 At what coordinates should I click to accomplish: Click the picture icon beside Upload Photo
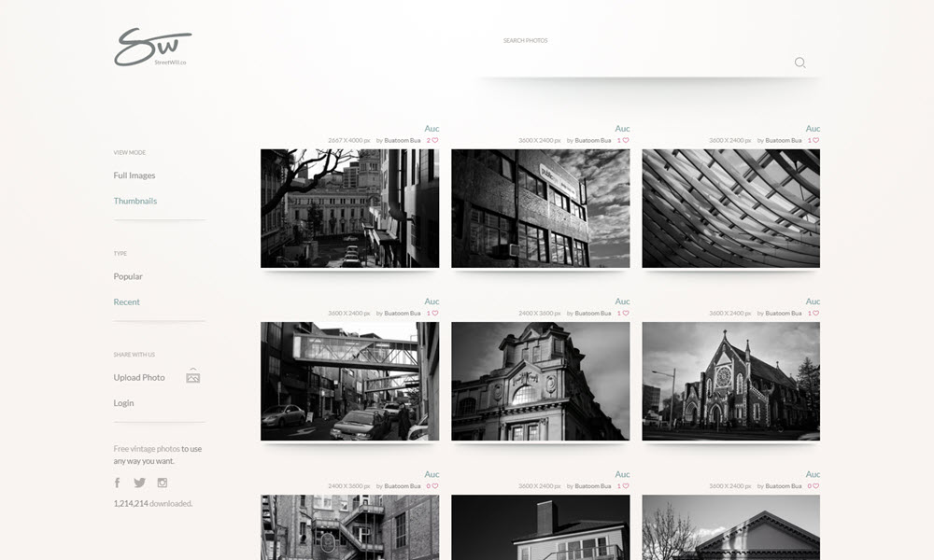(x=193, y=377)
